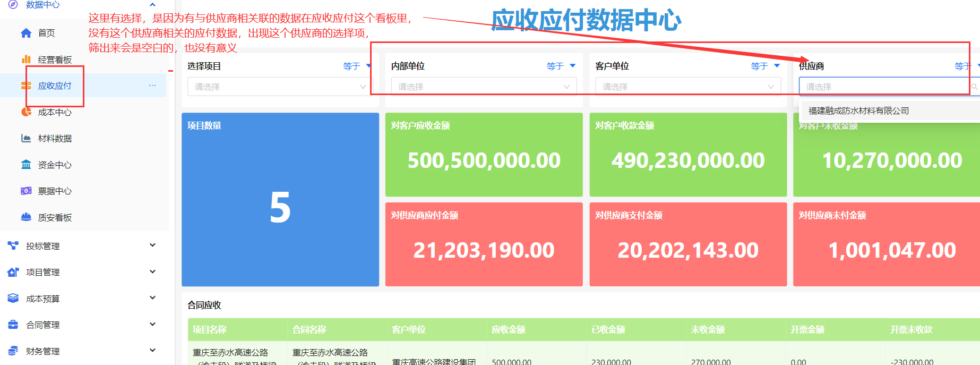Click the 应收应付数据中心 page title
Screen dimensions: 980x365
[586, 20]
